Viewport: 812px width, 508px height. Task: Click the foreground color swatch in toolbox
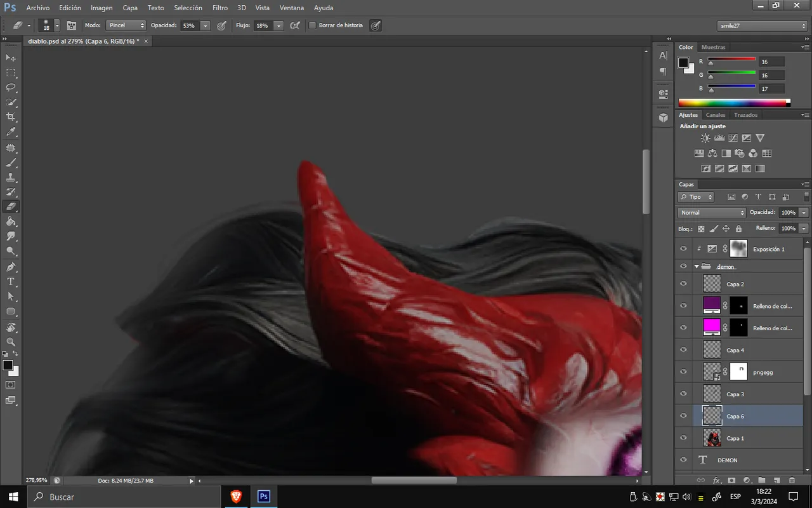tap(8, 365)
